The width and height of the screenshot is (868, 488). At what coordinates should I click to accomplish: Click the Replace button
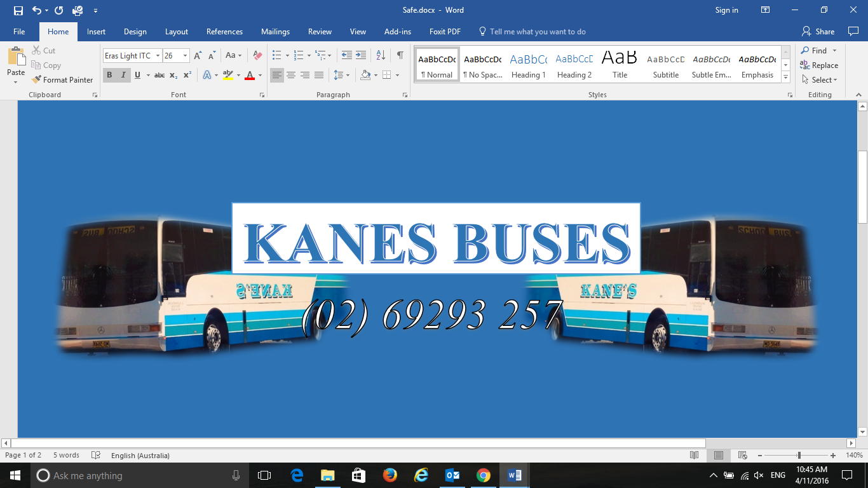[820, 65]
